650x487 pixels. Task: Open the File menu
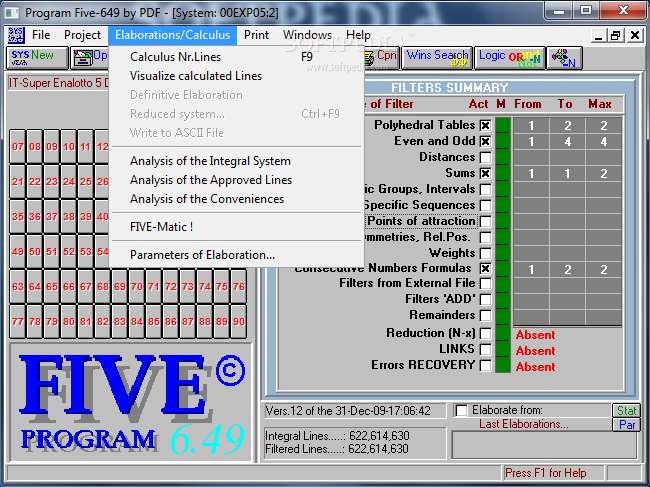pyautogui.click(x=41, y=35)
